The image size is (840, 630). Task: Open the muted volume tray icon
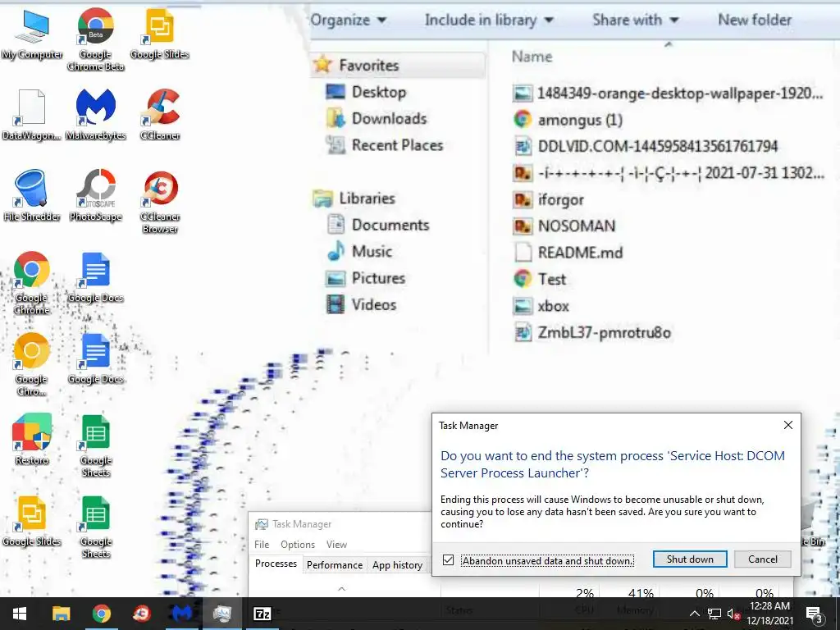coord(733,614)
